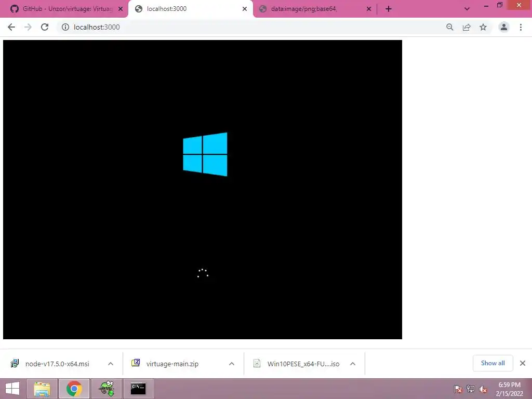Open the node-v17.5.0-x64.msi download
Screen dimensions: 532x399
57,364
